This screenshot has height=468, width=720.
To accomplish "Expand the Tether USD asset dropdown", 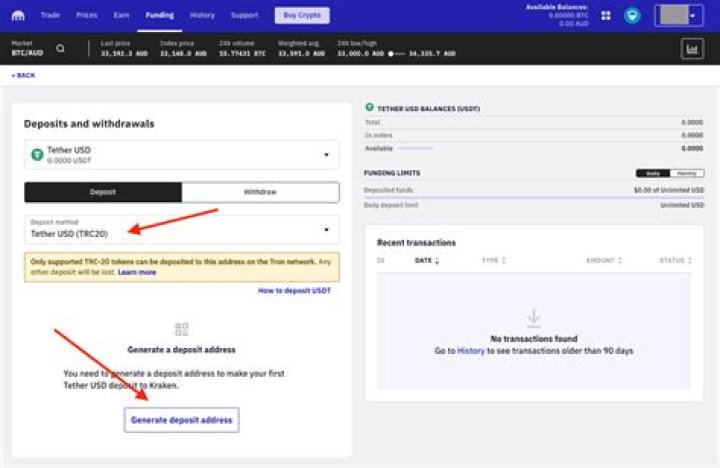I will click(326, 155).
